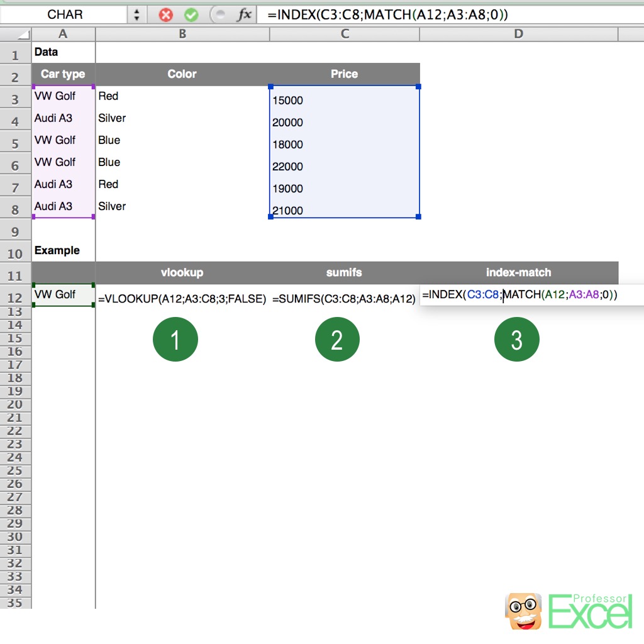Image resolution: width=644 pixels, height=644 pixels.
Task: Select the vlookup header cell
Action: [x=182, y=272]
